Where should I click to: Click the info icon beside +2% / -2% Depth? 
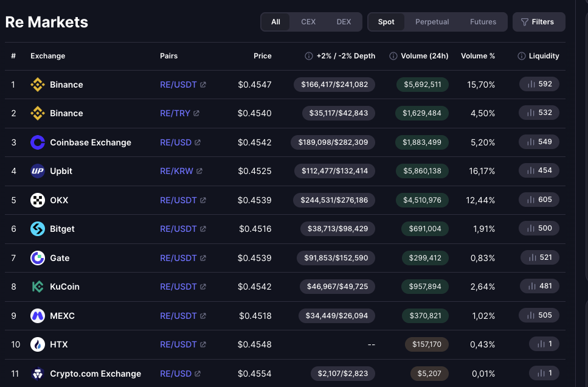309,56
